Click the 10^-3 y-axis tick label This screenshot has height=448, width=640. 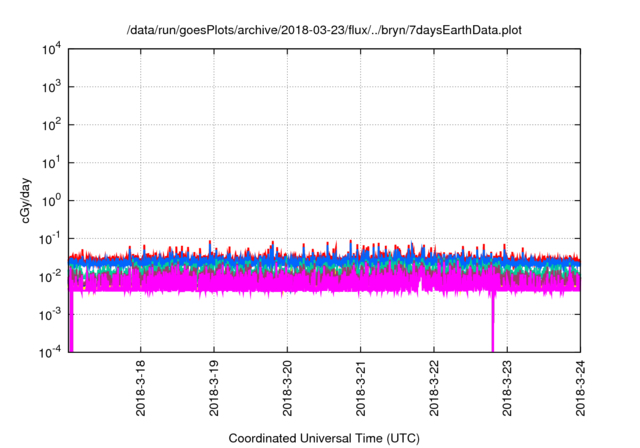[x=50, y=315]
